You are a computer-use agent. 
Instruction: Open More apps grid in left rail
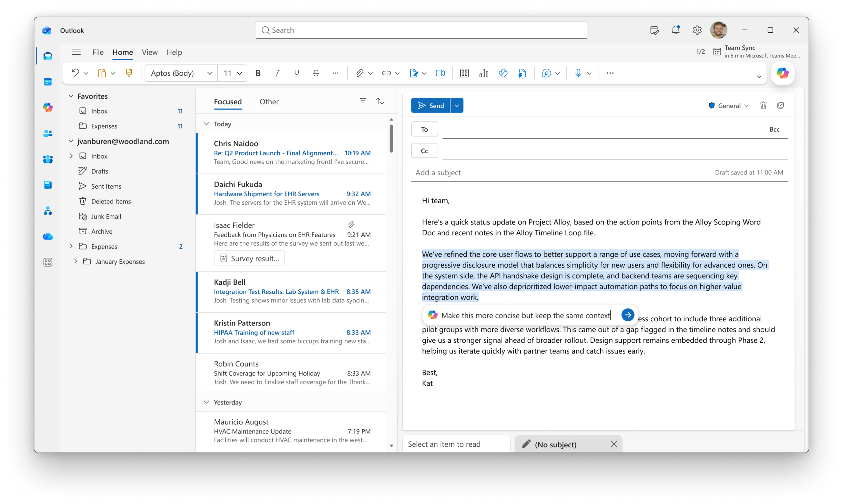point(47,262)
